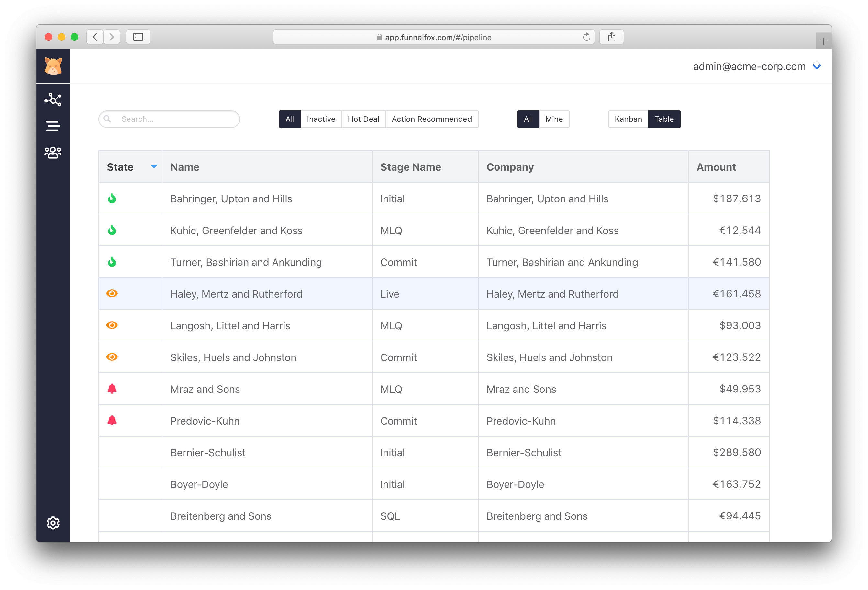Filter deals by Mine
This screenshot has width=868, height=590.
tap(554, 119)
